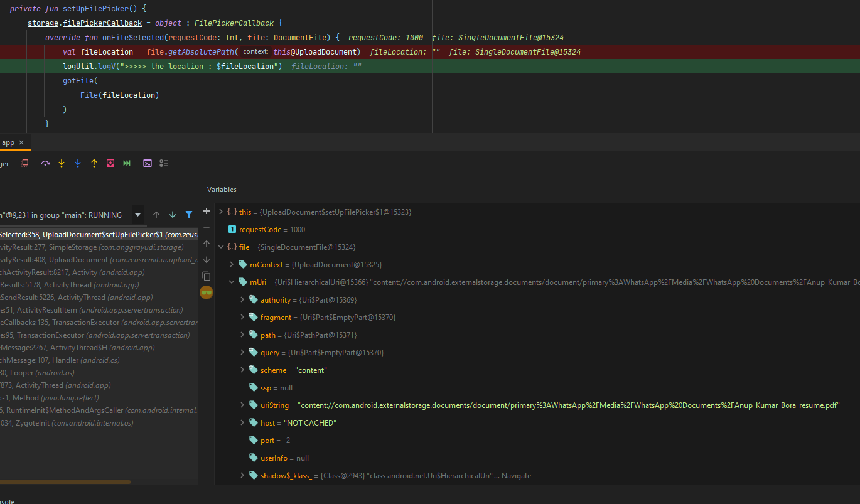Click the Step Over debugger icon

click(45, 163)
